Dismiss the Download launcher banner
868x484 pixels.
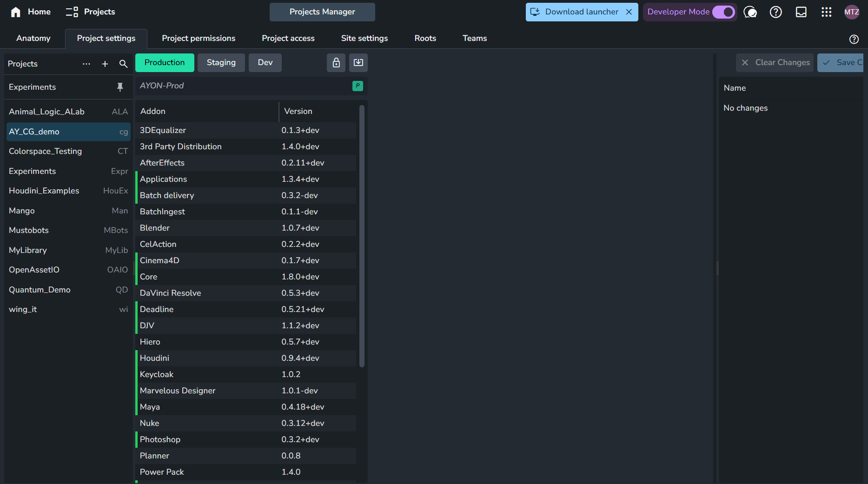[629, 12]
